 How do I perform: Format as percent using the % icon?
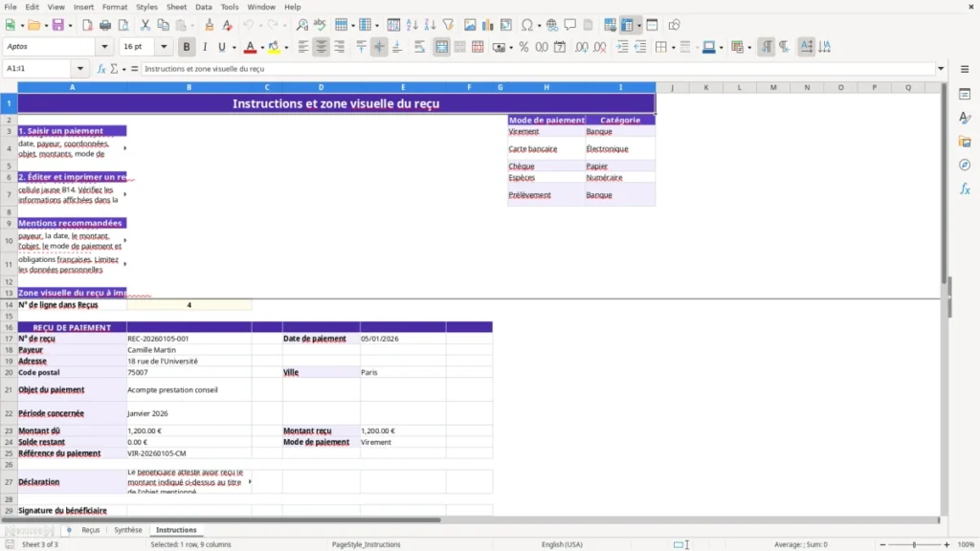(523, 47)
